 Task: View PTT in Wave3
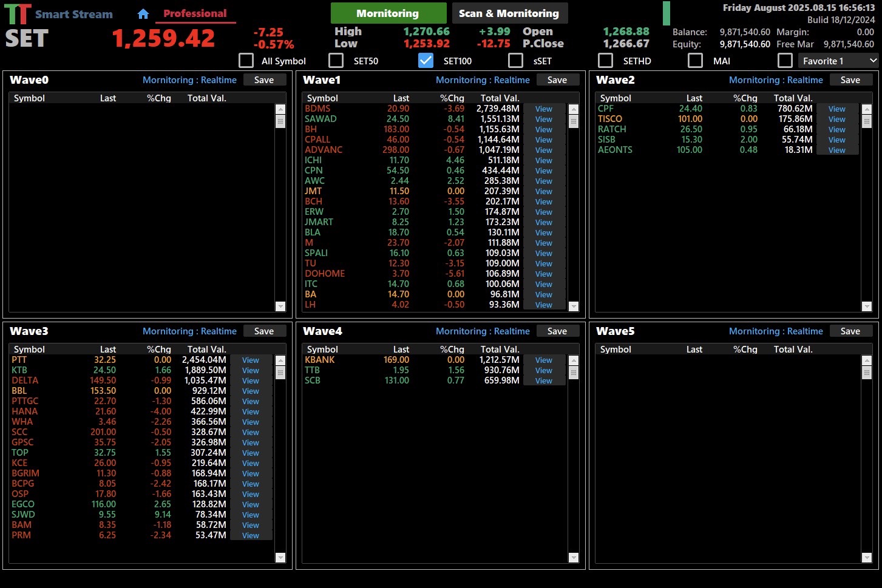(x=251, y=360)
